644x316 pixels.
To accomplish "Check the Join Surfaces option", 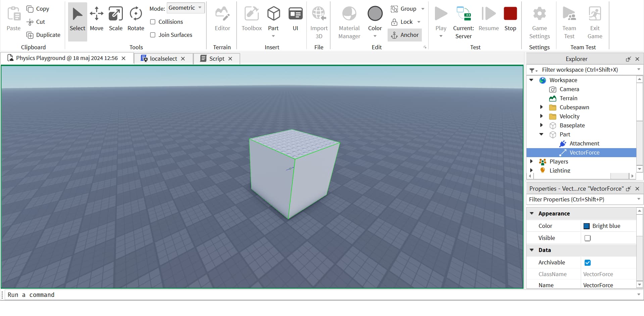I will (153, 35).
